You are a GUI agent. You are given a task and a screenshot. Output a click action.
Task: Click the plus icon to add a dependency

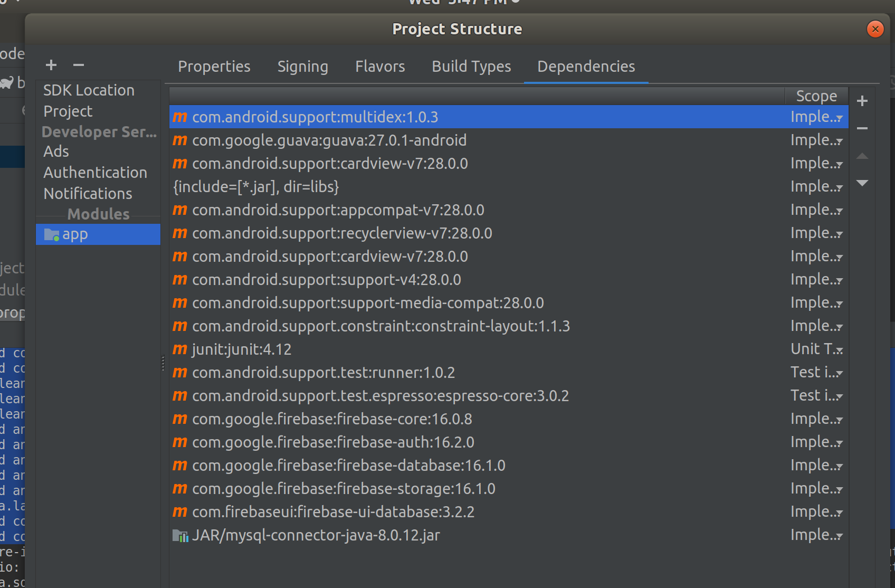click(x=862, y=101)
